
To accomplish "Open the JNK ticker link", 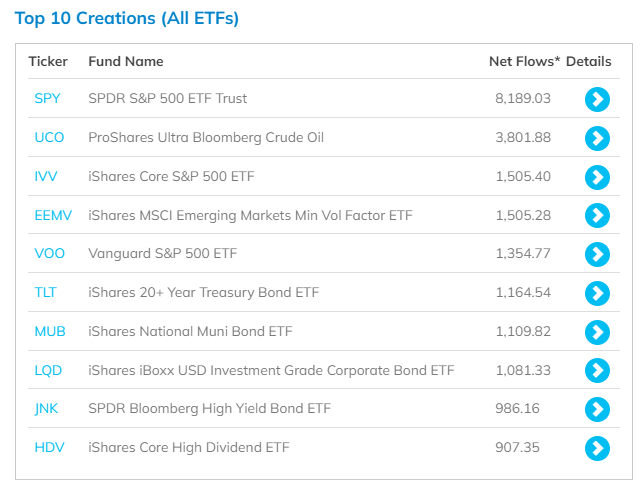I will tap(46, 409).
